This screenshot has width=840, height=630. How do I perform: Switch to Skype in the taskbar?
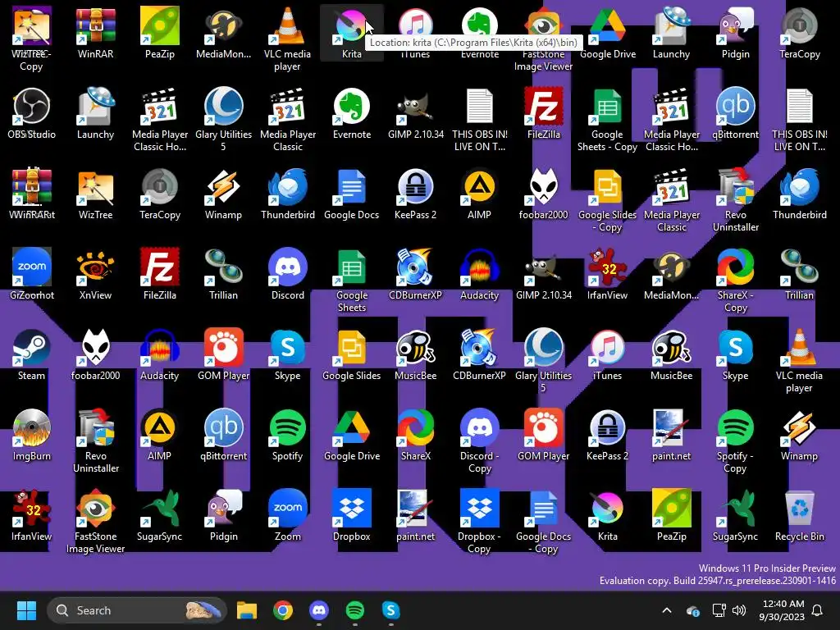click(x=391, y=610)
